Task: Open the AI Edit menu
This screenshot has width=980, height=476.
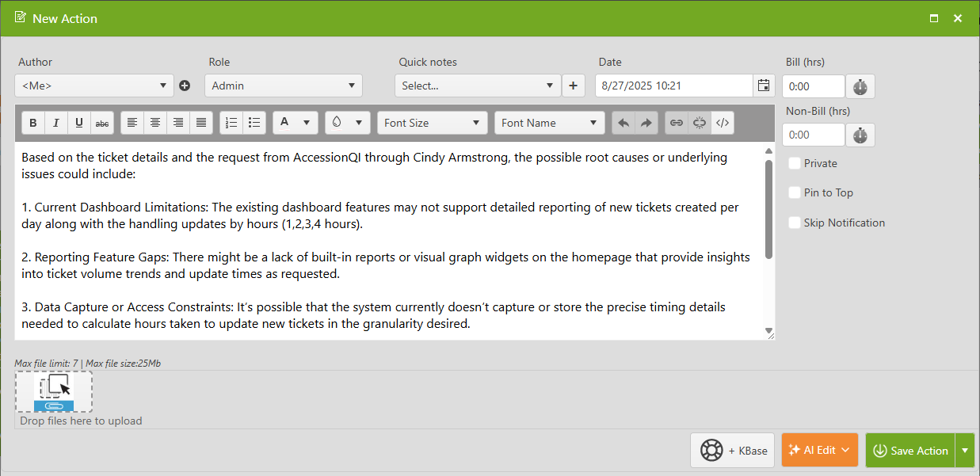Action: (820, 450)
